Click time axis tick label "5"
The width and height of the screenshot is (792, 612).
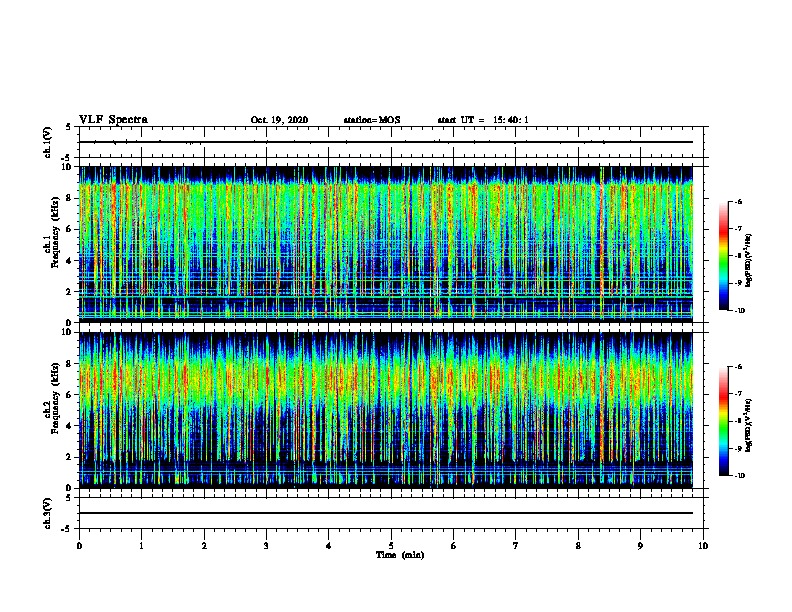(391, 546)
